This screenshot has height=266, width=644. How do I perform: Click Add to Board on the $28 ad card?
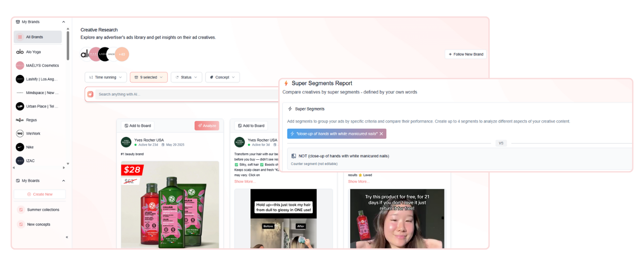tap(138, 125)
